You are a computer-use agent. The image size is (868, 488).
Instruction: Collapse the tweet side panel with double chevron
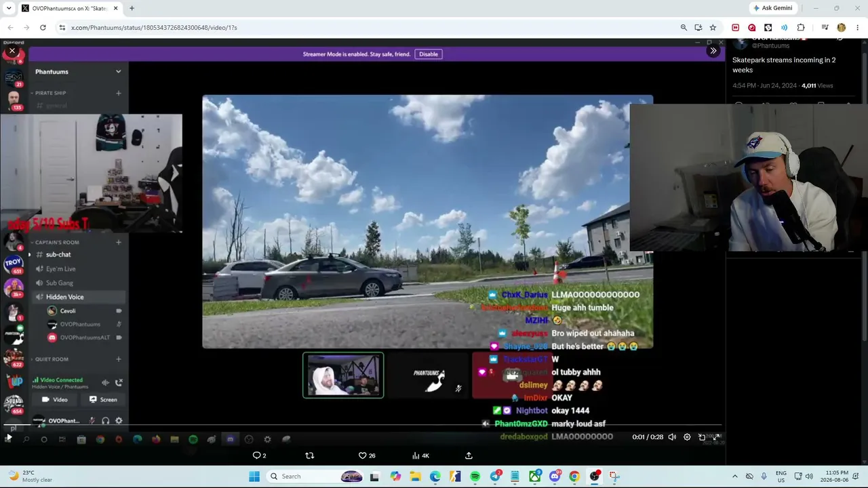pos(713,51)
